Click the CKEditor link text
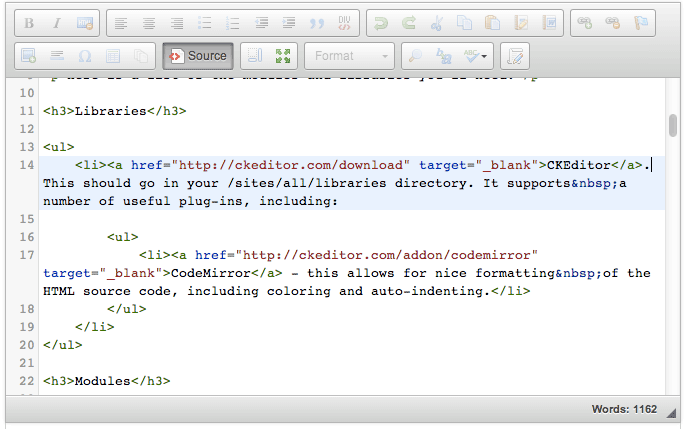Image resolution: width=688 pixels, height=429 pixels. pos(579,165)
